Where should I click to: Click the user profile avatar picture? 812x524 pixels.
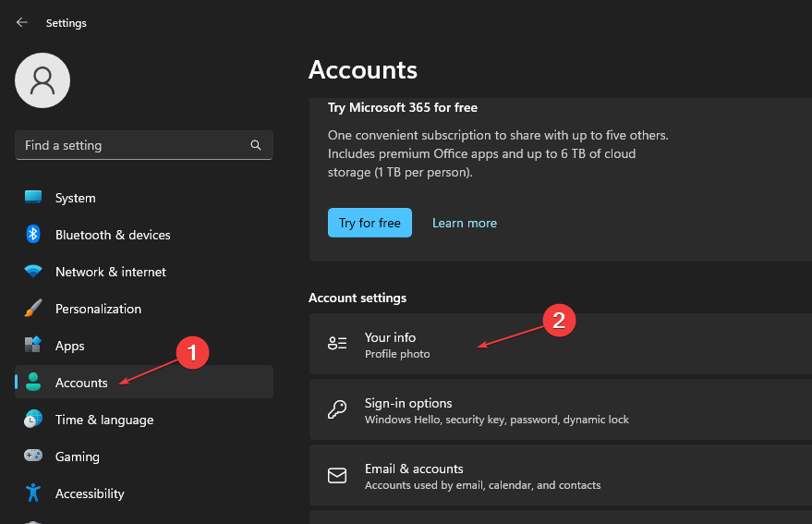click(x=42, y=80)
